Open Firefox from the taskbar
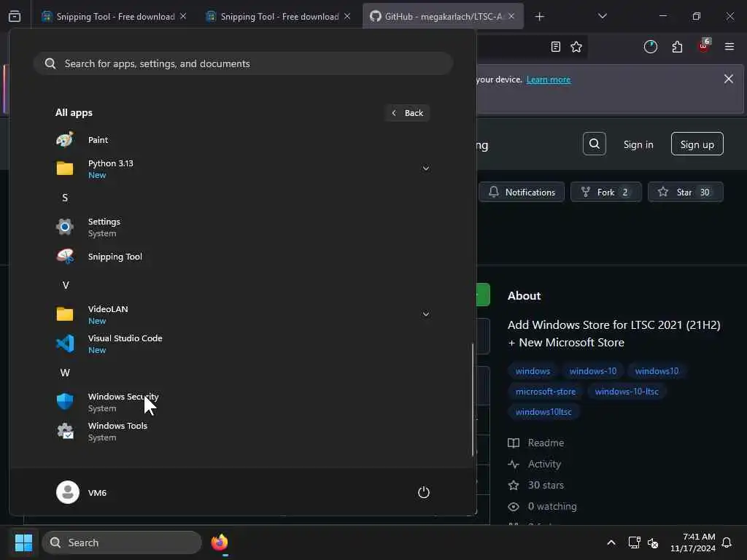747x560 pixels. coord(220,542)
